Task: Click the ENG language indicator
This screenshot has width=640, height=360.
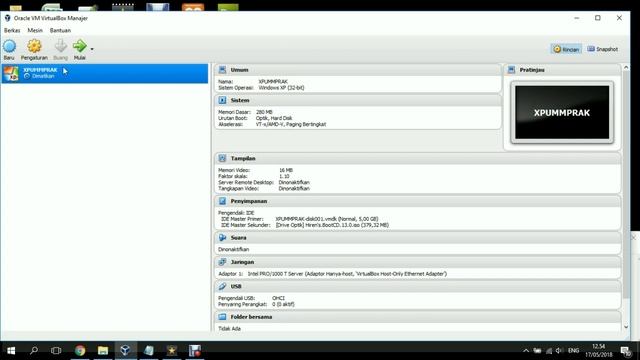Action: [573, 351]
